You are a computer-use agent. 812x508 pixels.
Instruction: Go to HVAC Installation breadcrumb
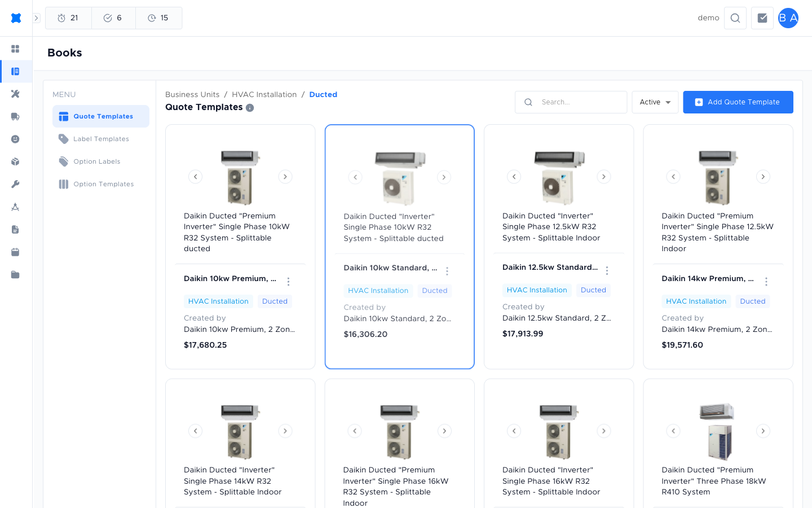click(x=264, y=95)
